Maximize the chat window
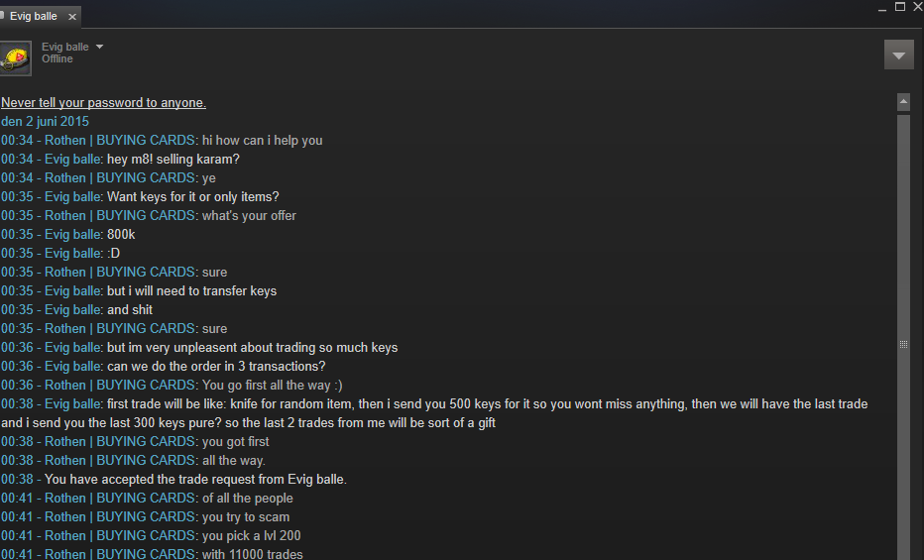The image size is (924, 560). (x=900, y=7)
